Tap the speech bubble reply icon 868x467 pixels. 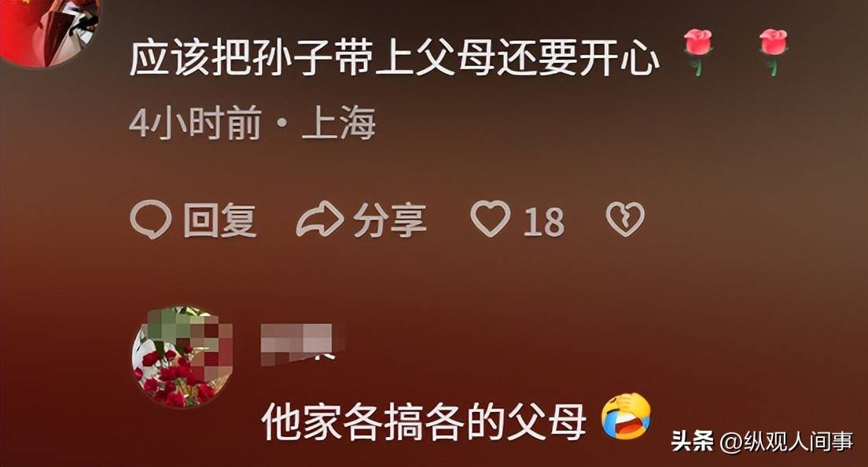click(x=150, y=219)
